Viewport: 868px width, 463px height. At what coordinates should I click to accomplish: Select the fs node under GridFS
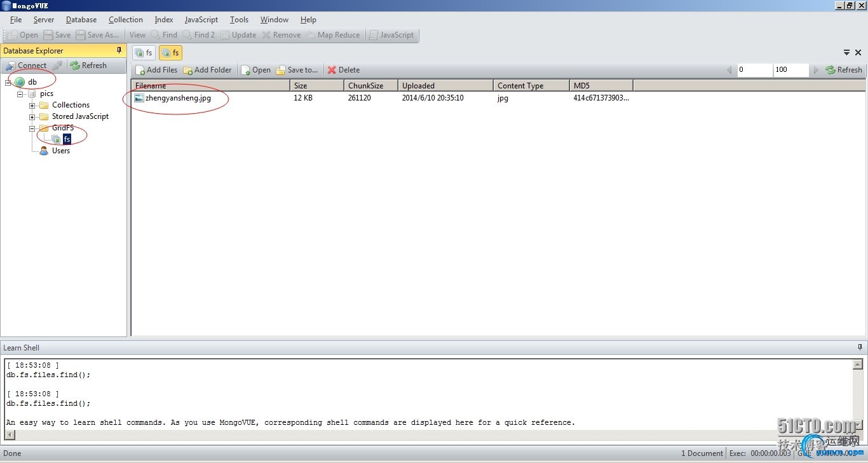coord(67,139)
